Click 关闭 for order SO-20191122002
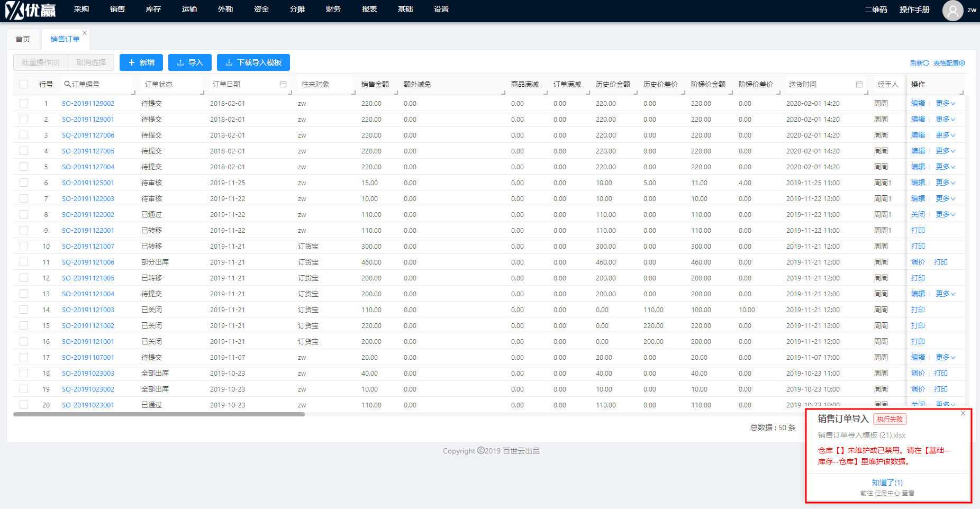This screenshot has width=980, height=509. pos(918,214)
